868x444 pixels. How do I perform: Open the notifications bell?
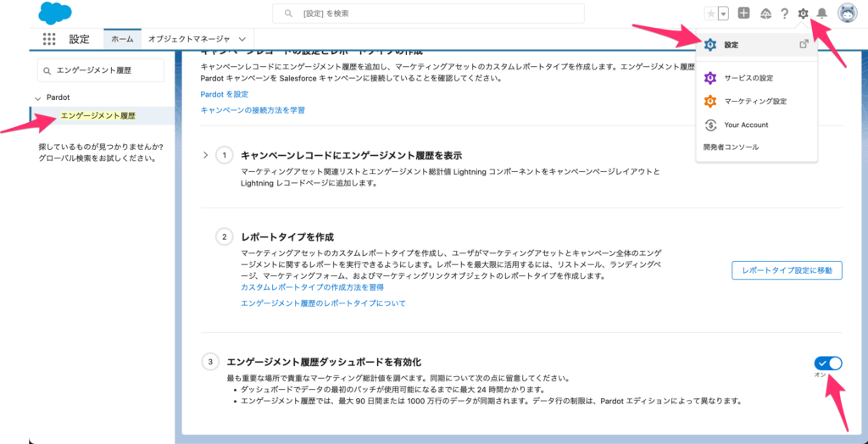point(821,14)
